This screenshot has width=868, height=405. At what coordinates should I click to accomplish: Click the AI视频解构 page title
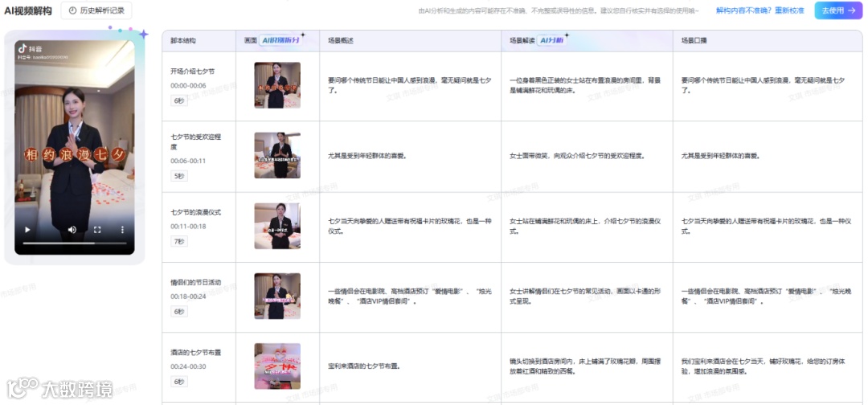28,10
